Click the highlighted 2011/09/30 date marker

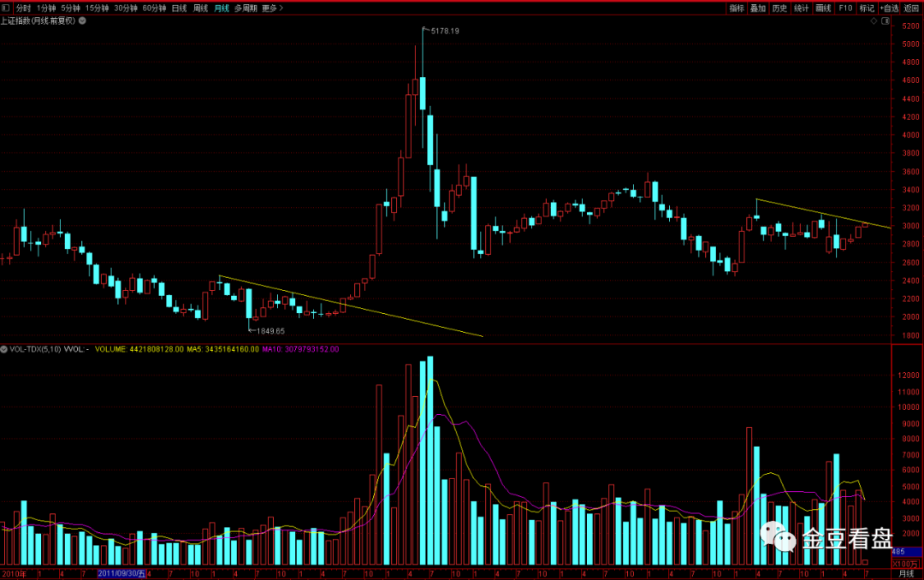pos(121,573)
